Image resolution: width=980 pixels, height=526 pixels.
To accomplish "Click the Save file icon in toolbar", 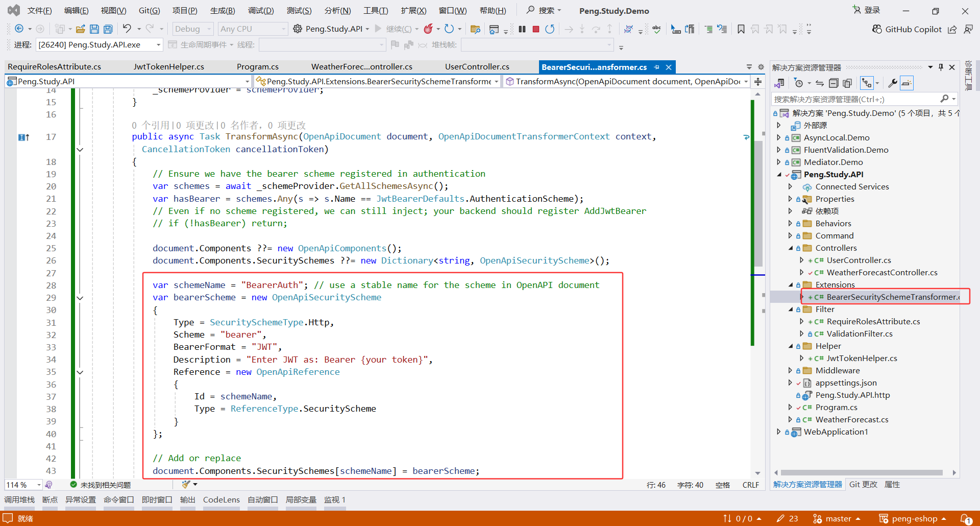I will click(94, 29).
